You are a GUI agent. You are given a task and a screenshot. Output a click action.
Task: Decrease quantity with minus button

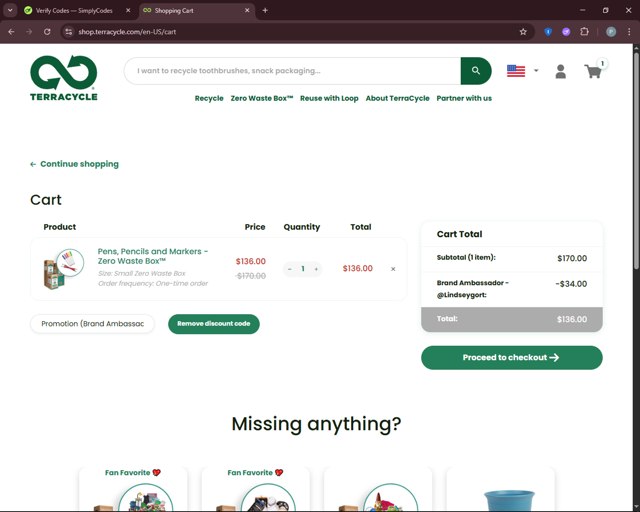[290, 269]
